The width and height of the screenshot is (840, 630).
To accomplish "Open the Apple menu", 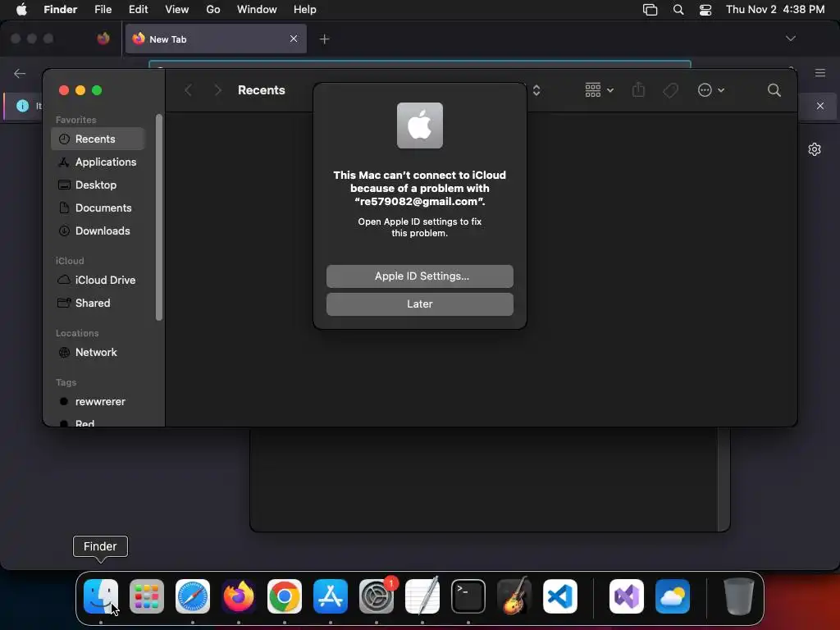I will (x=21, y=9).
